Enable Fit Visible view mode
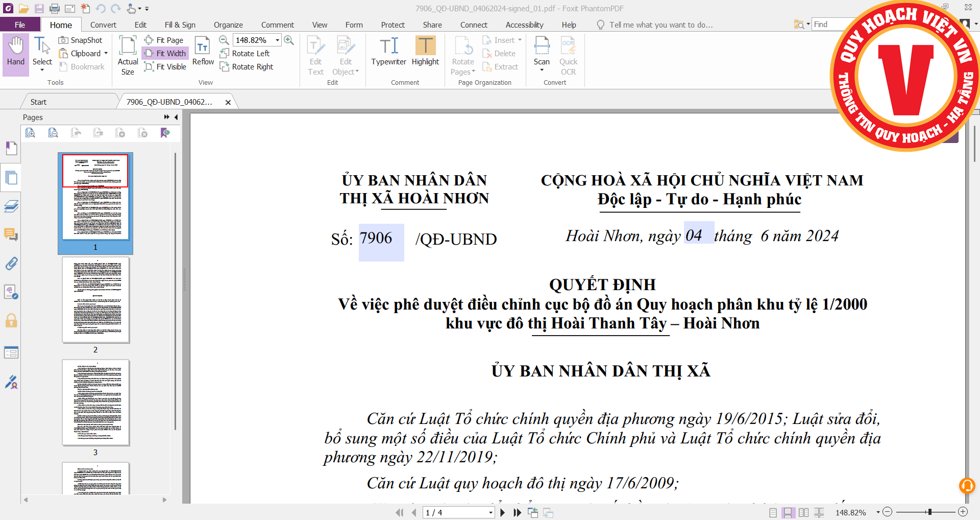980x520 pixels. pyautogui.click(x=165, y=66)
